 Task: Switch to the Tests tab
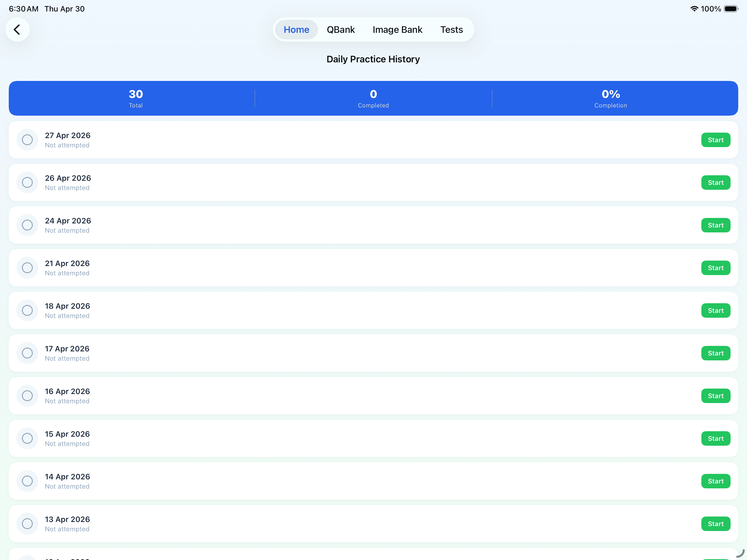451,30
